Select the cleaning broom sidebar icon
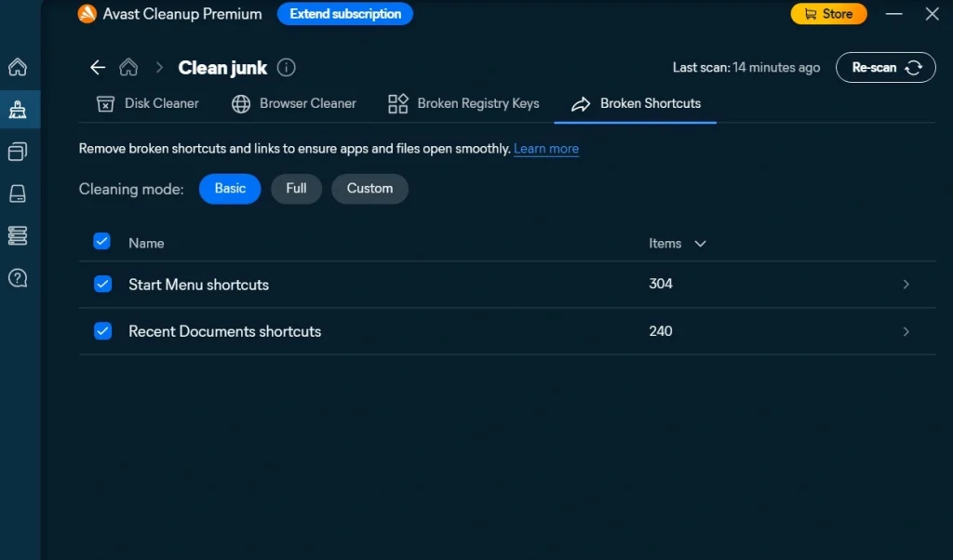This screenshot has width=953, height=560. tap(18, 110)
